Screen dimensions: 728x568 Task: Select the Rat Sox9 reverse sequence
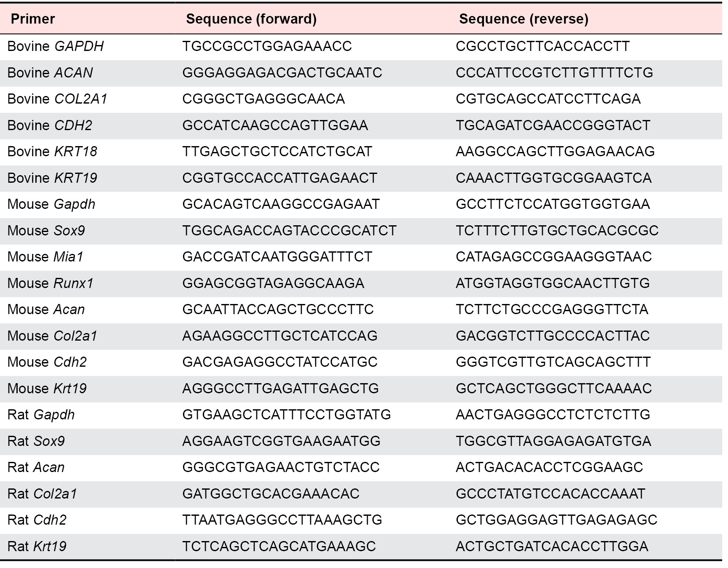tap(553, 441)
